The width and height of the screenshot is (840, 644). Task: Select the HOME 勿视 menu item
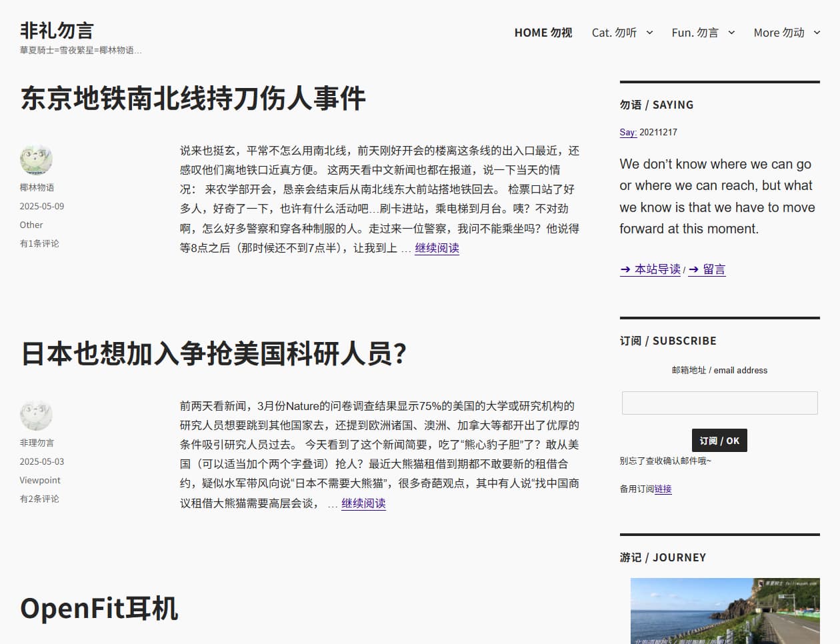(x=543, y=32)
